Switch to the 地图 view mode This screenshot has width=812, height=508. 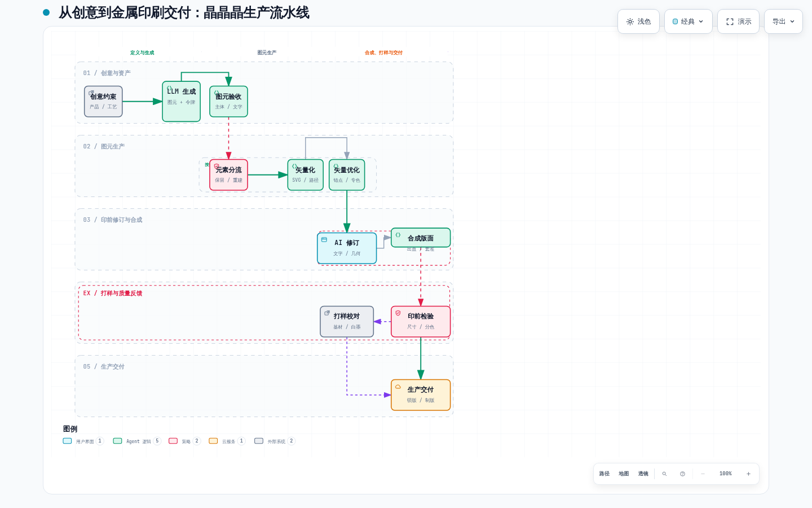click(x=624, y=474)
